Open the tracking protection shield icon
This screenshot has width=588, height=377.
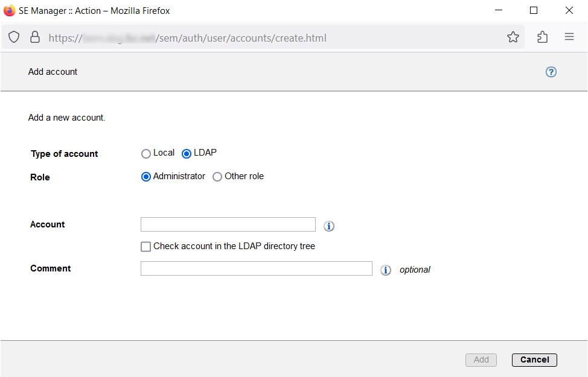(14, 37)
